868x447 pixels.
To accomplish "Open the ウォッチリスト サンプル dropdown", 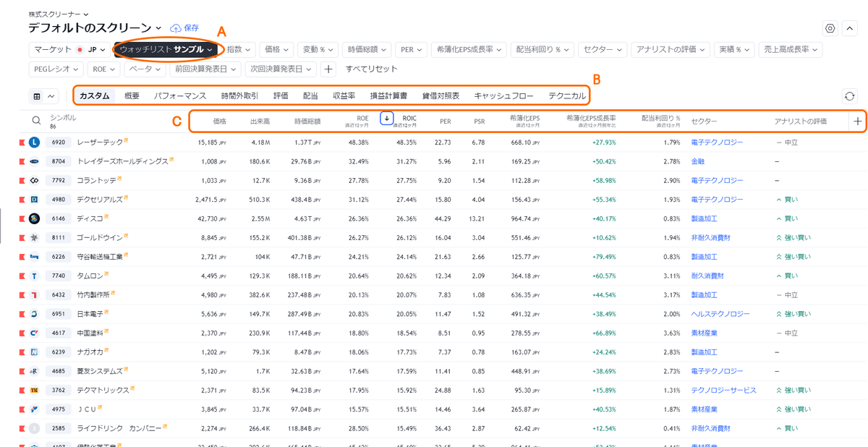I will coord(166,50).
